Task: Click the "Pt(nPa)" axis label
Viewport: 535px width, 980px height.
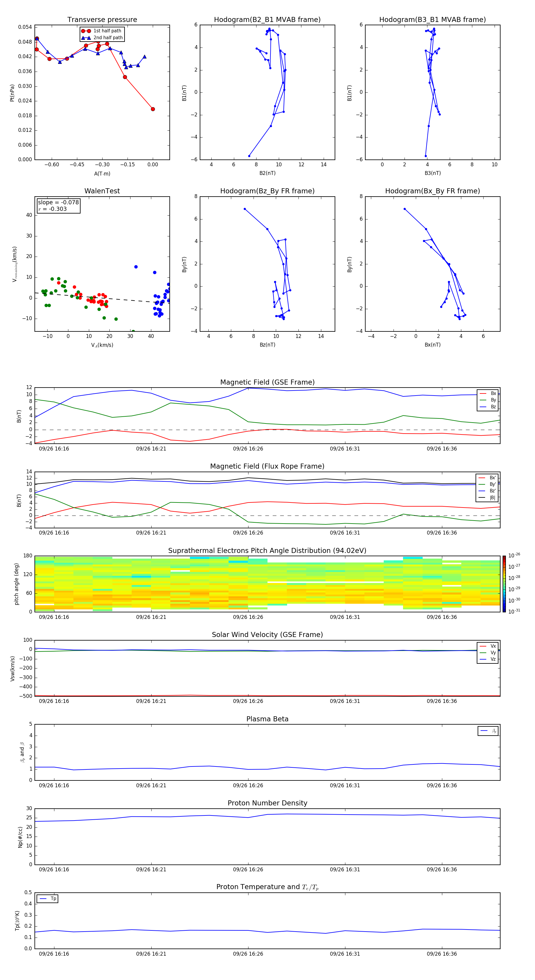Action: pos(12,93)
